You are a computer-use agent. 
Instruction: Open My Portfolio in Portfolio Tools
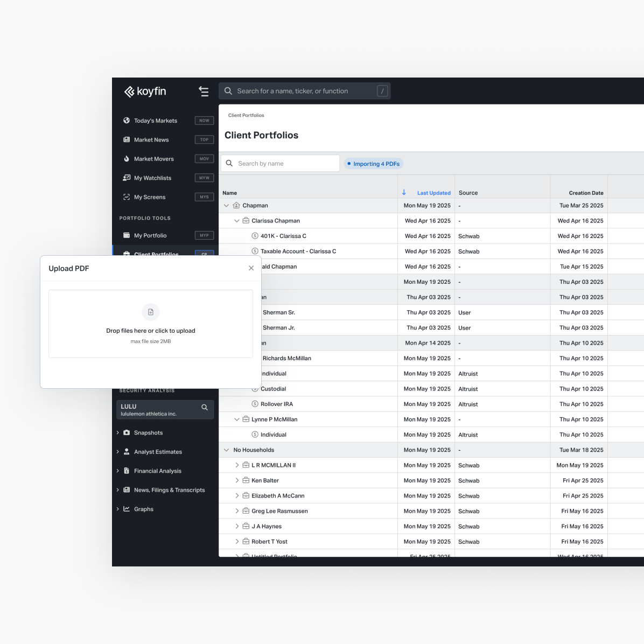(x=150, y=235)
